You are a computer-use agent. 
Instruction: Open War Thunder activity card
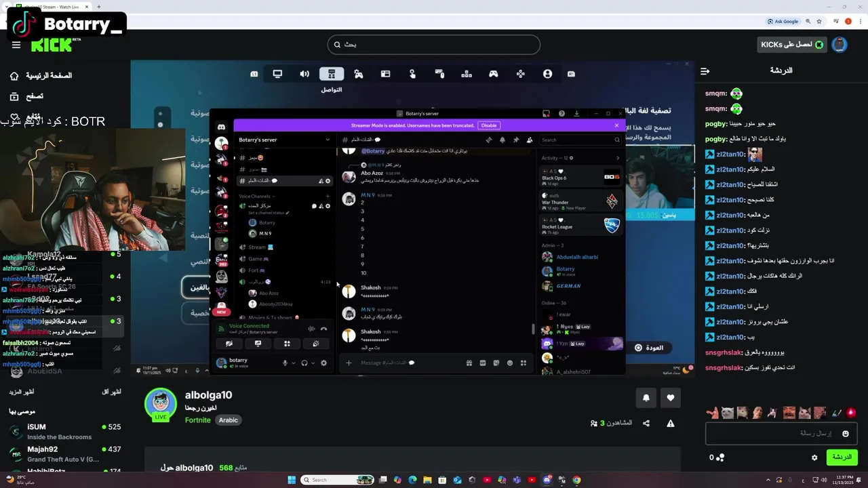pos(581,201)
